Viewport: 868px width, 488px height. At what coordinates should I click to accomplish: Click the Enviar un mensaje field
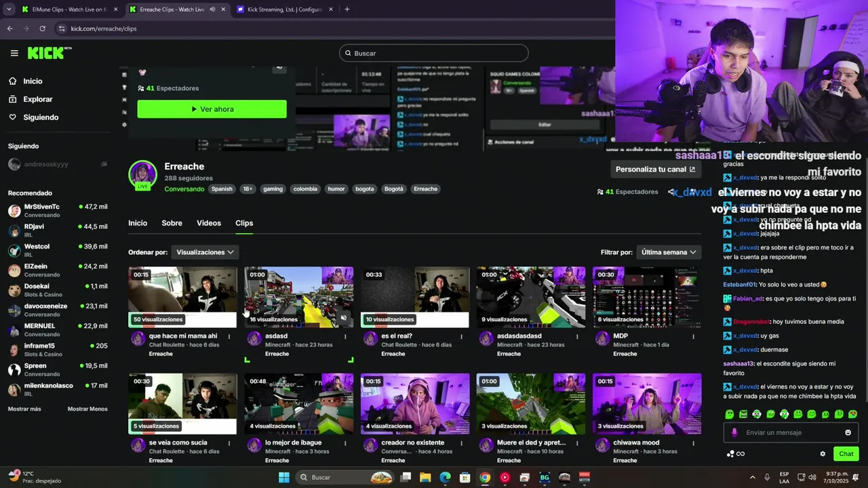coord(791,432)
